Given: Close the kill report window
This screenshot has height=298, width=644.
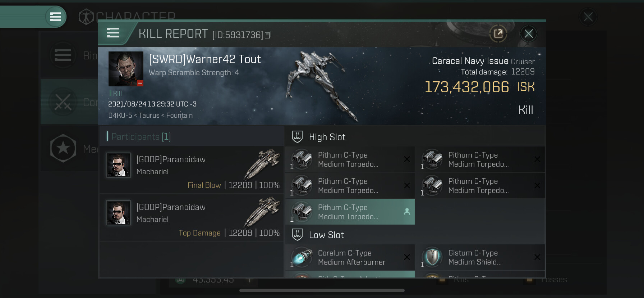Looking at the screenshot, I should [528, 34].
